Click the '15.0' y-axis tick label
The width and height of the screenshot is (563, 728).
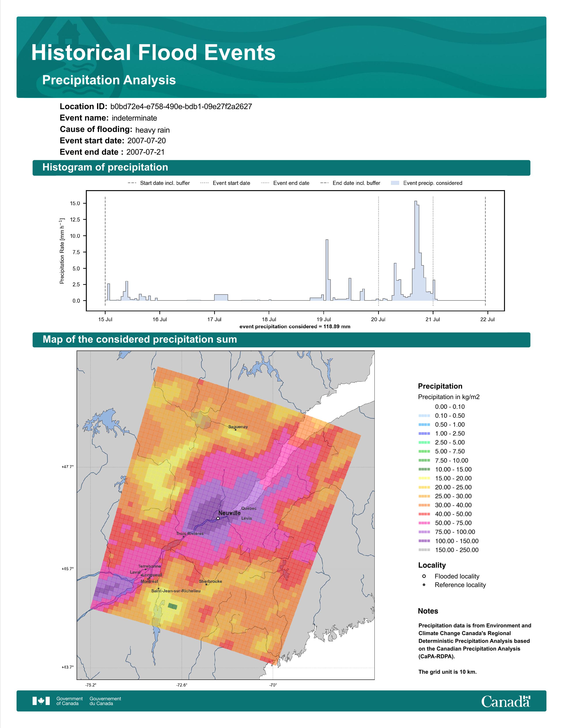coord(75,203)
